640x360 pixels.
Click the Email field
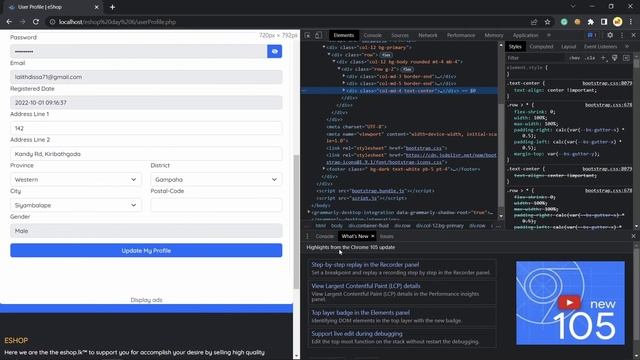[146, 77]
